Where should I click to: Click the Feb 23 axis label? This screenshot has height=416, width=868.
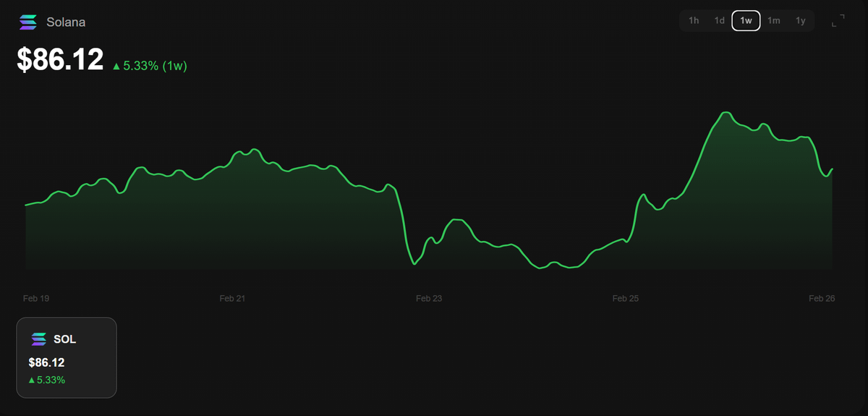[429, 298]
